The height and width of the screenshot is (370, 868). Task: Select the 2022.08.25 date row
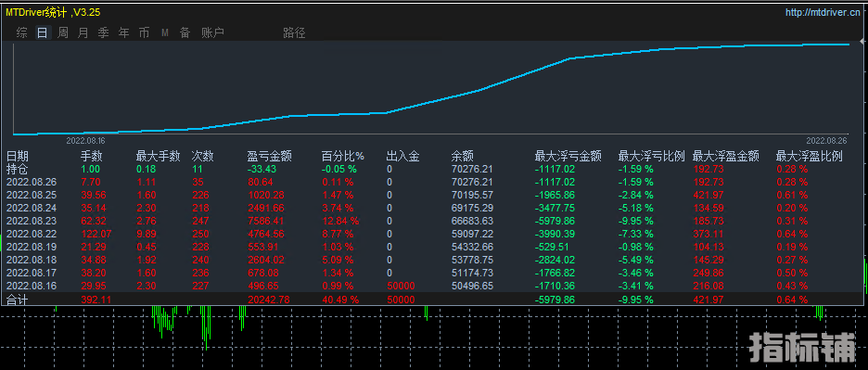31,195
